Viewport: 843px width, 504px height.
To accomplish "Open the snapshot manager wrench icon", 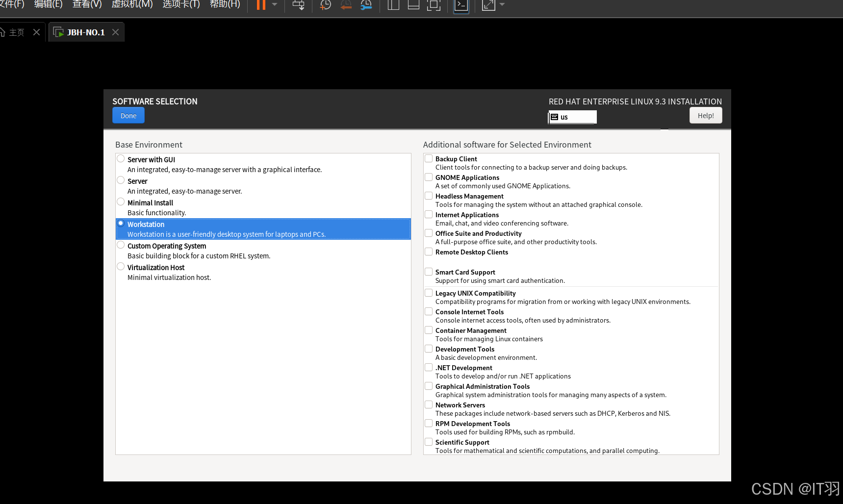I will pyautogui.click(x=366, y=5).
